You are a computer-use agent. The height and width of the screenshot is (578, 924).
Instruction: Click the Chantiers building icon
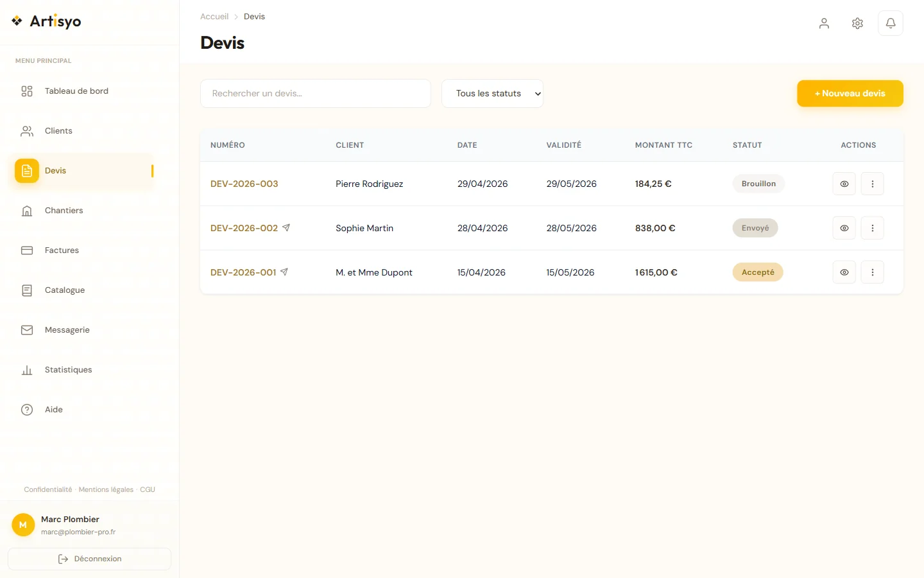click(x=27, y=211)
